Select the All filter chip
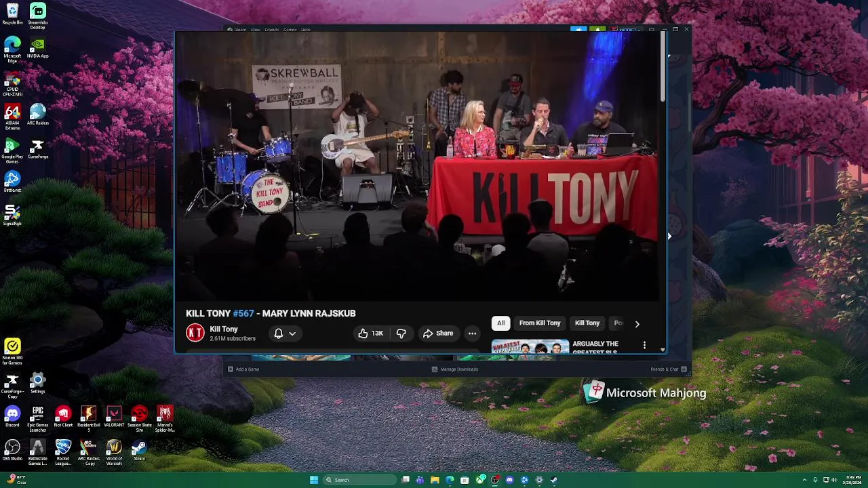 500,323
